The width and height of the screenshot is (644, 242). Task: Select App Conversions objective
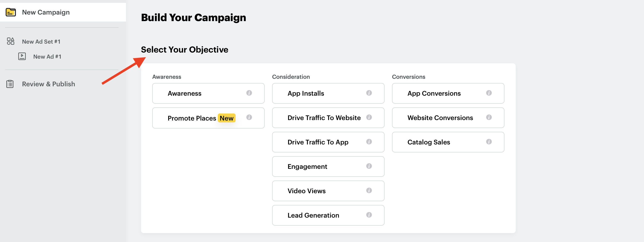point(448,93)
